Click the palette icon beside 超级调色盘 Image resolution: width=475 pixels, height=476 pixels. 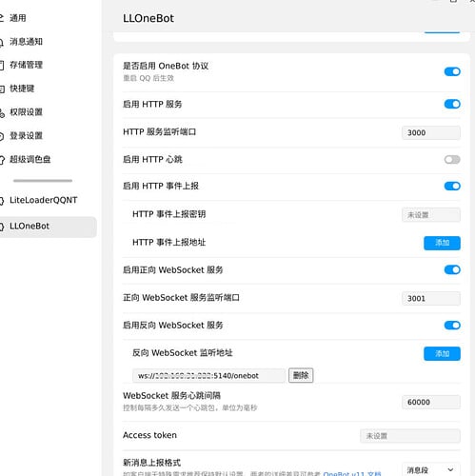[x=2, y=160]
